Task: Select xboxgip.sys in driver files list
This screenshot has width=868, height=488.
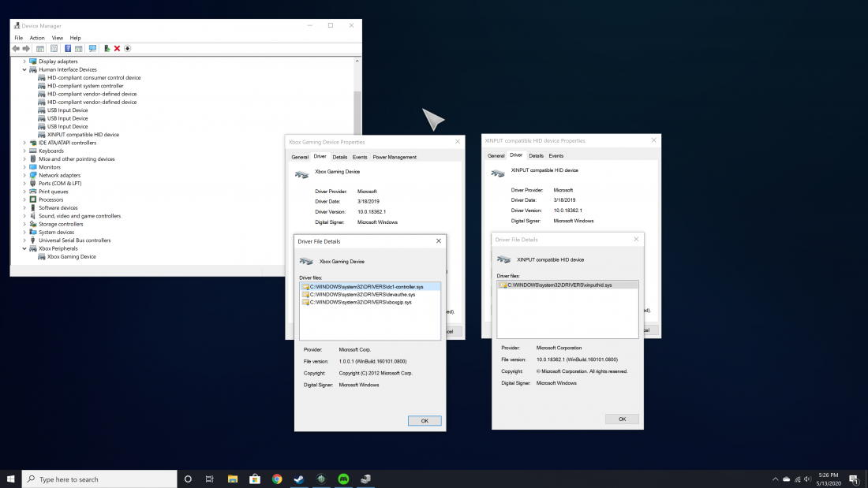Action: tap(361, 303)
